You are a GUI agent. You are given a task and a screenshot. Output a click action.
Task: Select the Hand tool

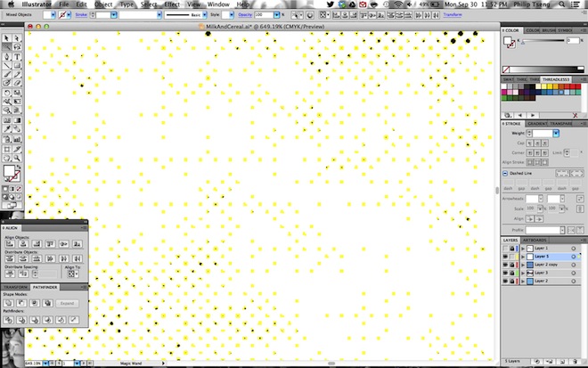point(7,158)
